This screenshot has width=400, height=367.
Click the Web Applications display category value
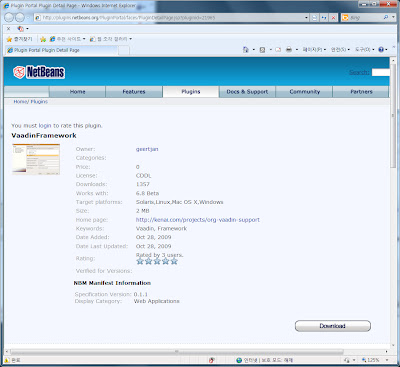[x=156, y=301]
